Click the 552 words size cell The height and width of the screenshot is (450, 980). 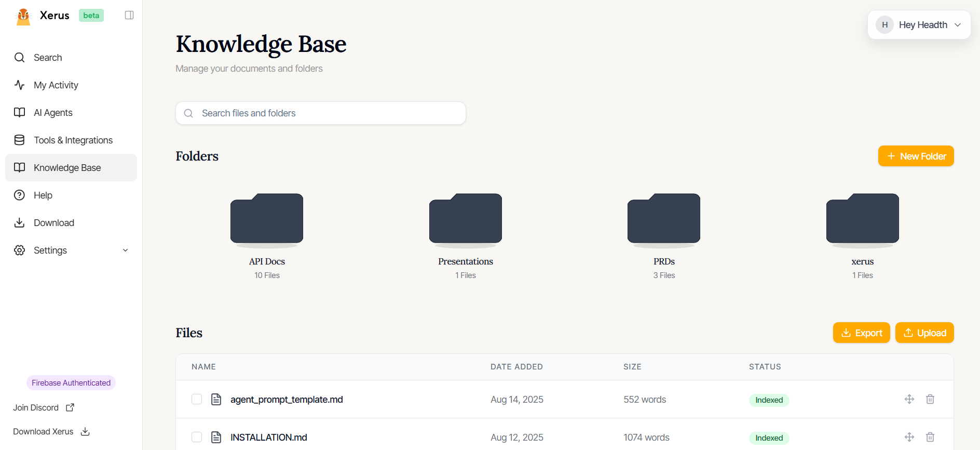(645, 400)
